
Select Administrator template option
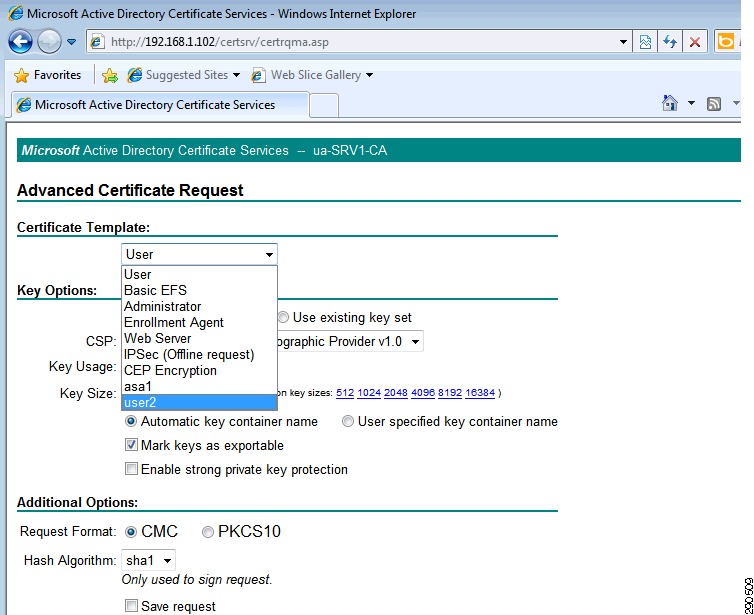pos(199,306)
